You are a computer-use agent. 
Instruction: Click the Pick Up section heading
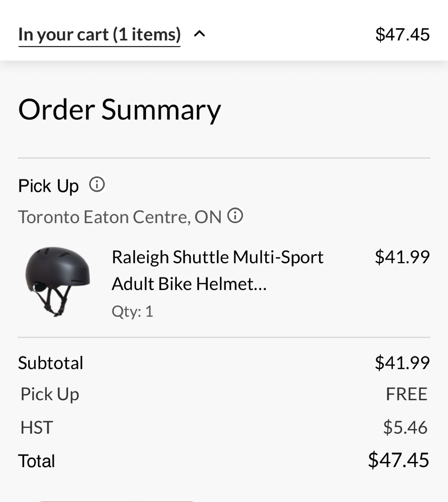tap(48, 185)
